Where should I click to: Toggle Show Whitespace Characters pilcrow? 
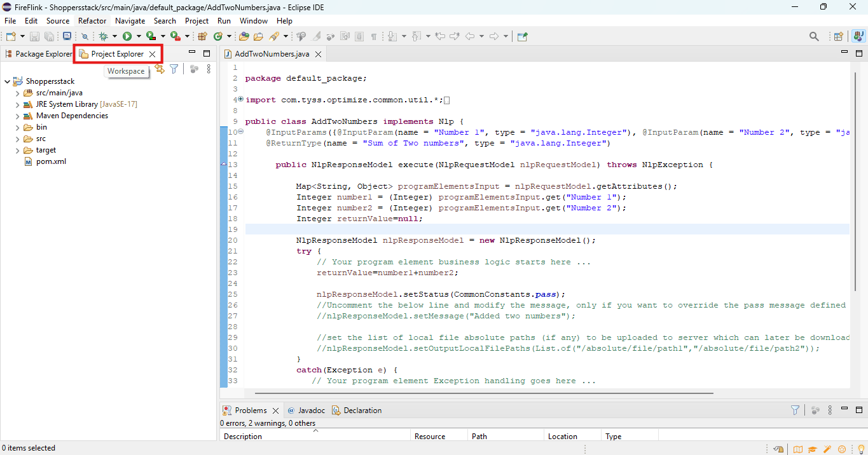(x=375, y=37)
